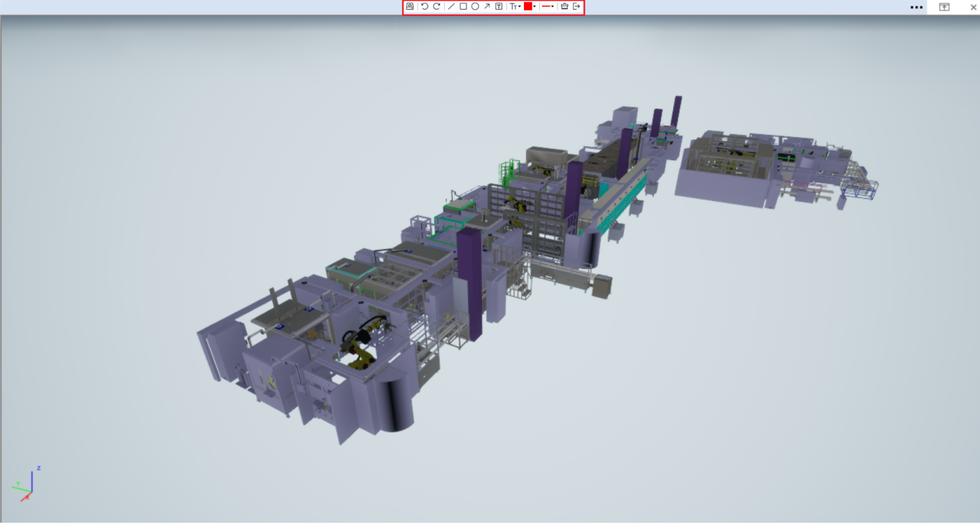Open the red line style dropdown
Screen dimensions: 980x523
coord(548,7)
